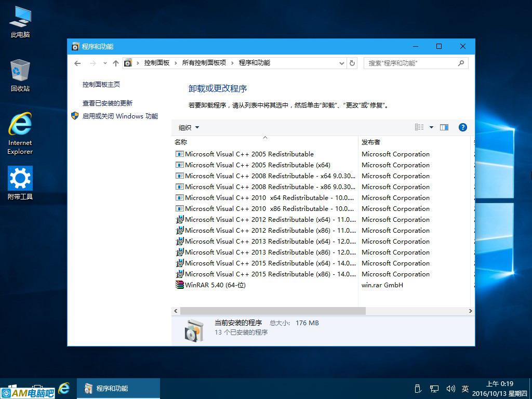Open 查看已安装的更新 link

[107, 103]
